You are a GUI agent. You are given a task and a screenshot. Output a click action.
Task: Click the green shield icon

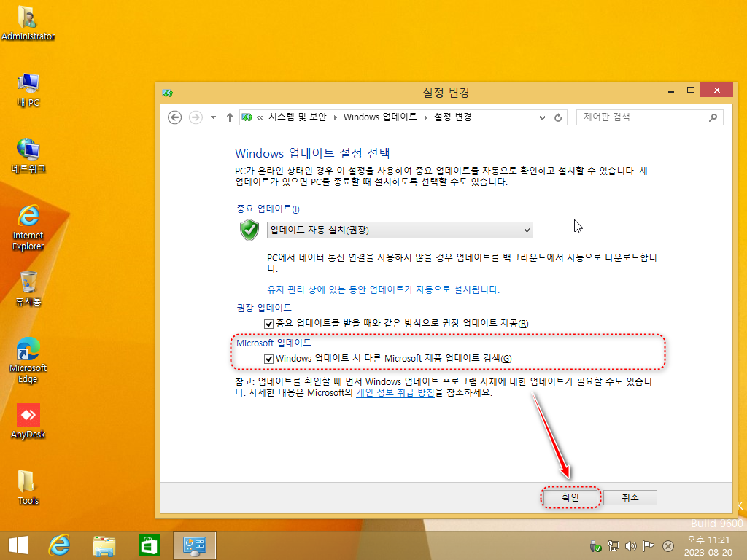(x=249, y=230)
